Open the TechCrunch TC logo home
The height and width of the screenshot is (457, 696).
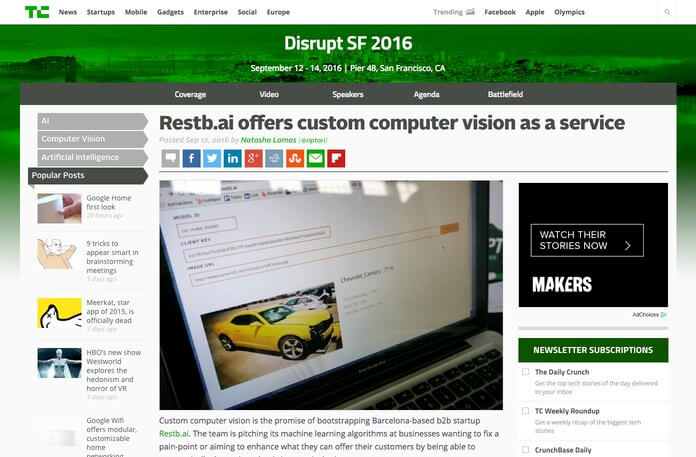37,12
